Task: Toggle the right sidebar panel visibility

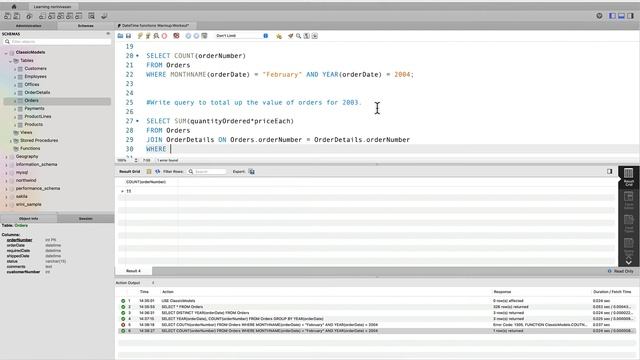Action: (630, 16)
